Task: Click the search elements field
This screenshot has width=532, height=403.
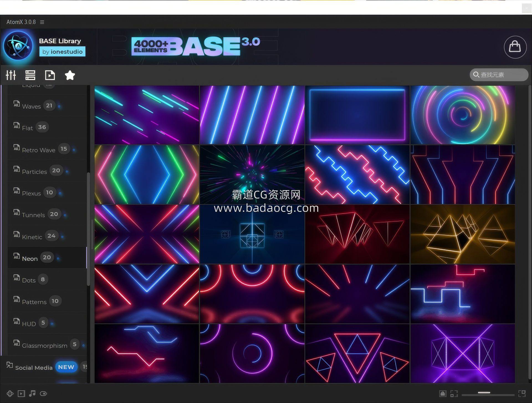Action: [499, 75]
